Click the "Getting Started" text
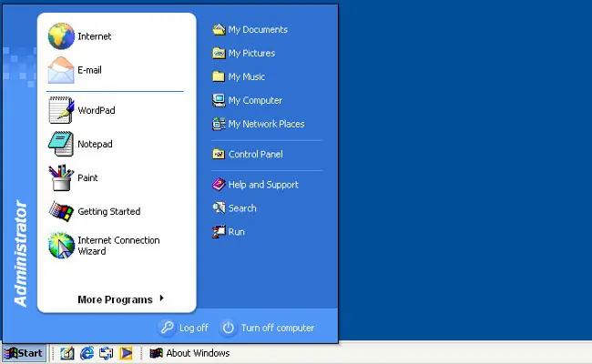592x364 pixels. coord(108,211)
